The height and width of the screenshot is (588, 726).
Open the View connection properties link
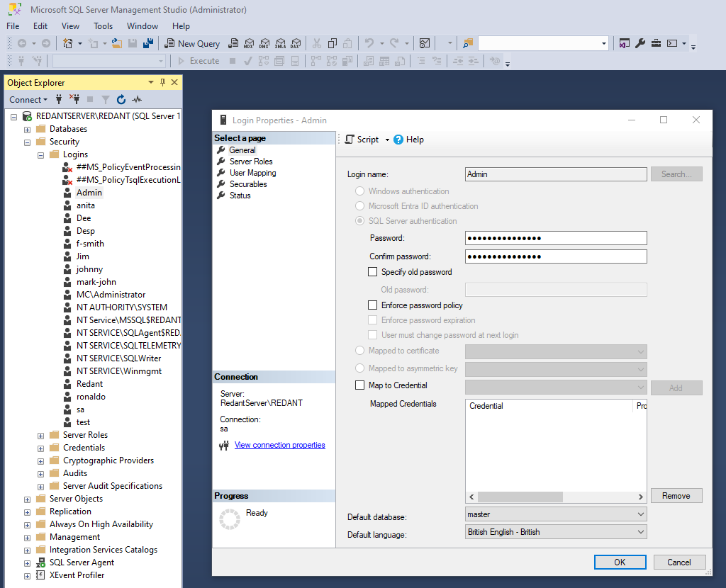[x=279, y=445]
